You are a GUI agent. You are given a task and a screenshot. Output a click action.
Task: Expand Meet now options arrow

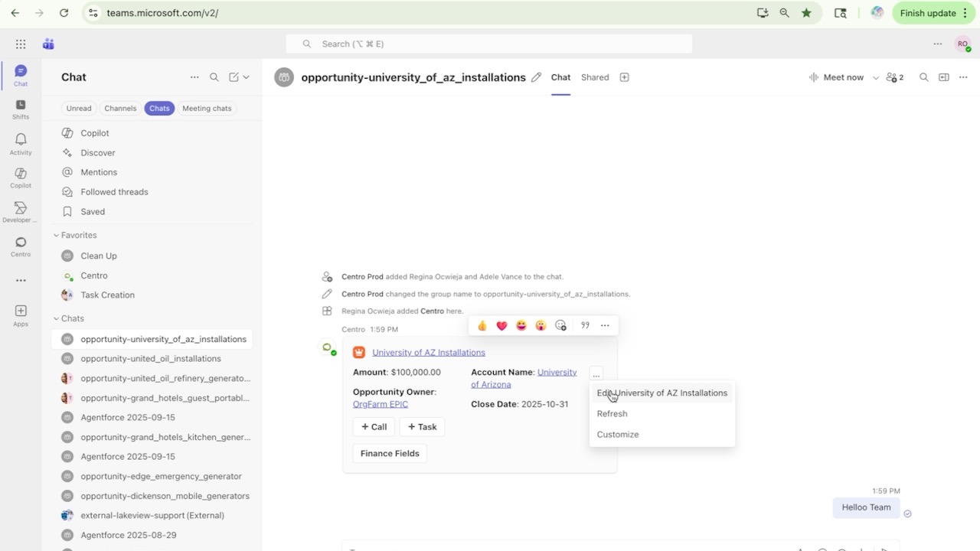tap(876, 77)
